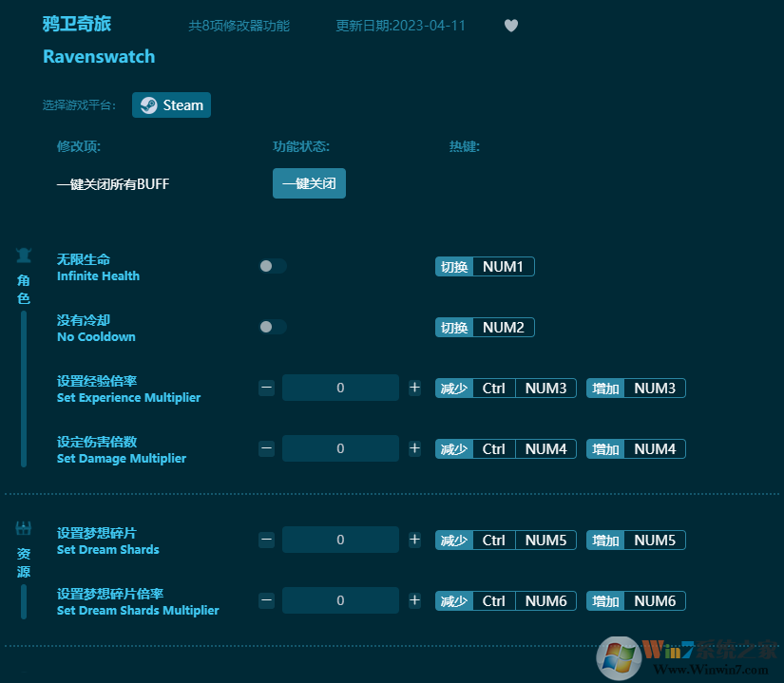Toggle the Infinite Health switch
This screenshot has height=683, width=784.
tap(272, 266)
